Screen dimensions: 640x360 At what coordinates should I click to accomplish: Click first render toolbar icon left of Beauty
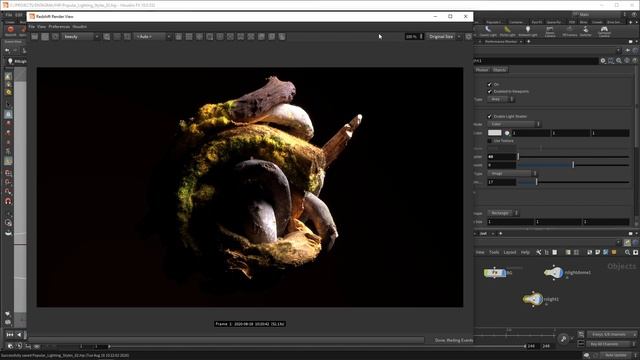click(x=35, y=37)
